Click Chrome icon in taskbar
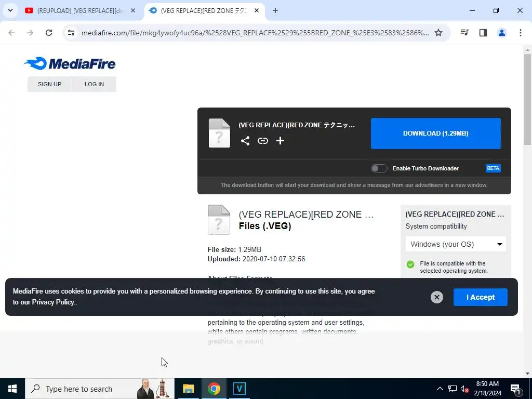532x399 pixels. coord(214,389)
